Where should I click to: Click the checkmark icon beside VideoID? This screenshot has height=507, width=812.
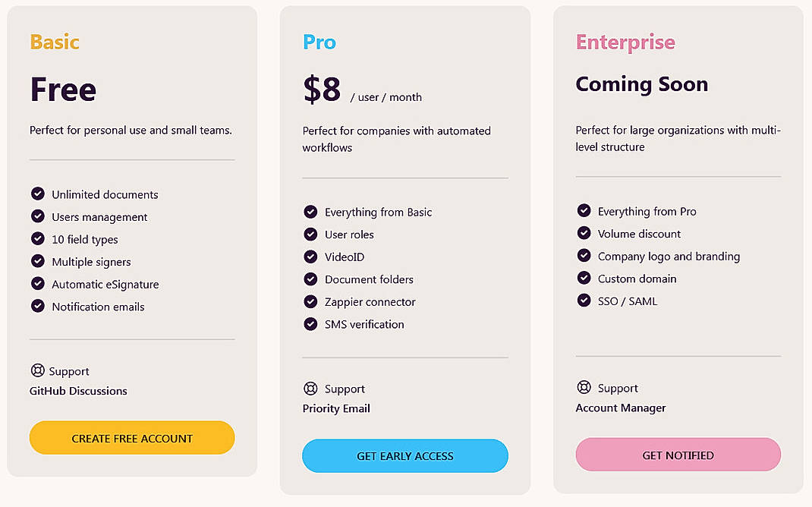pyautogui.click(x=311, y=257)
